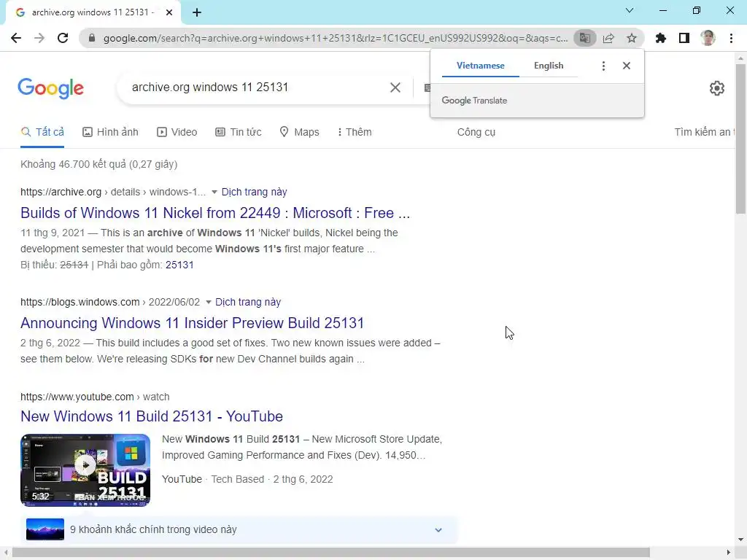Open the archive.org result dropdown arrow
747x560 pixels.
tap(214, 192)
